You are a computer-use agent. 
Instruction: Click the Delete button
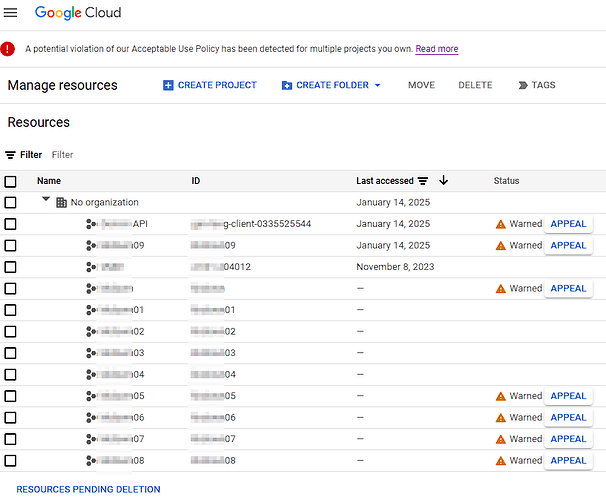click(475, 85)
